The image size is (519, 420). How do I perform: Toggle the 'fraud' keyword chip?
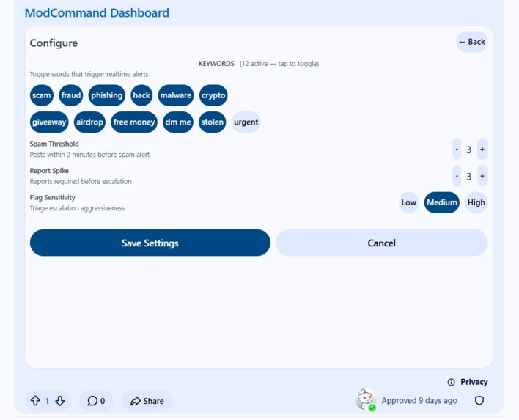click(71, 95)
